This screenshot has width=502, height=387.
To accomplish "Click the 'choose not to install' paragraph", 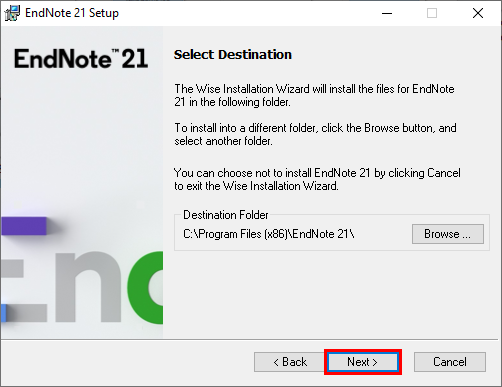I will pyautogui.click(x=317, y=179).
